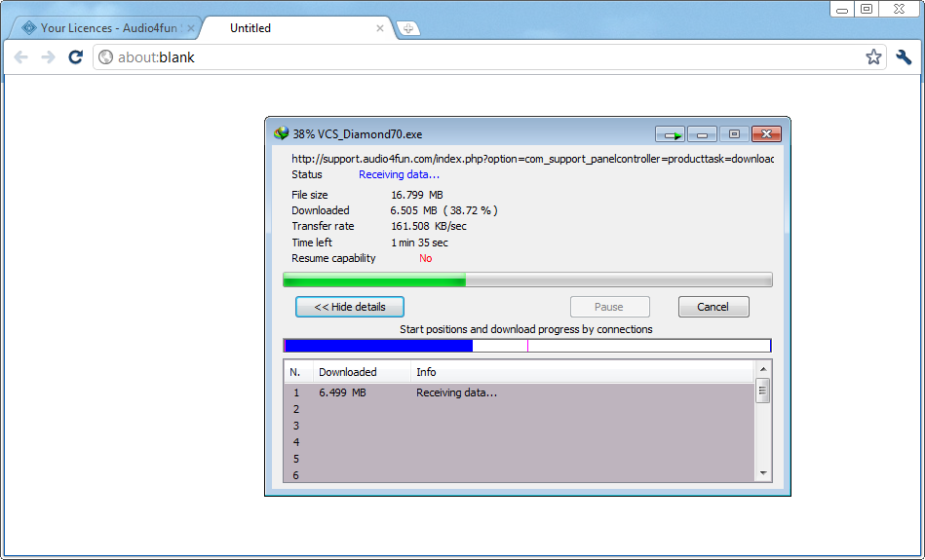
Task: Open a new tab with plus button
Action: tap(408, 28)
